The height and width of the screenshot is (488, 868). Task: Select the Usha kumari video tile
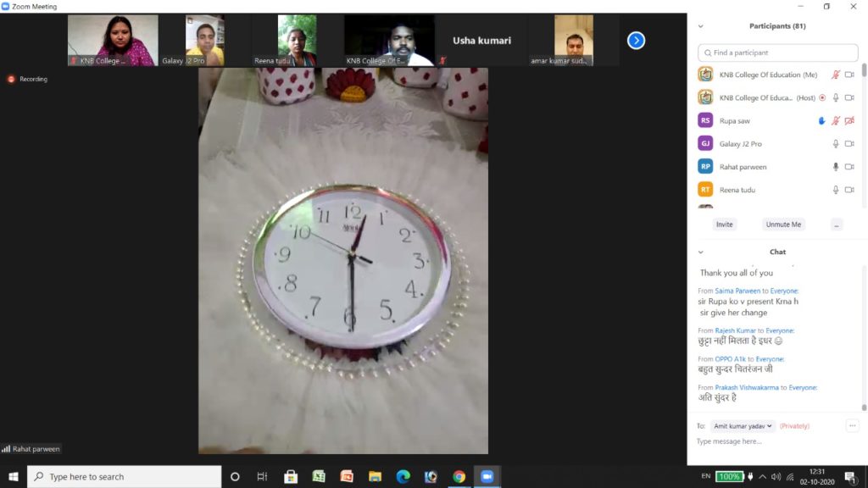point(481,41)
